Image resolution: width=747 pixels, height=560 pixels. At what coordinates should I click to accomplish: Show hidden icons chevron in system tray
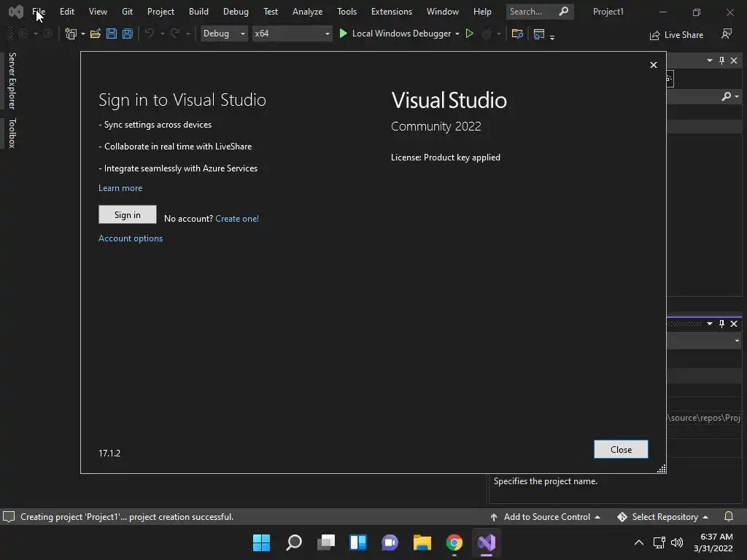(x=639, y=542)
